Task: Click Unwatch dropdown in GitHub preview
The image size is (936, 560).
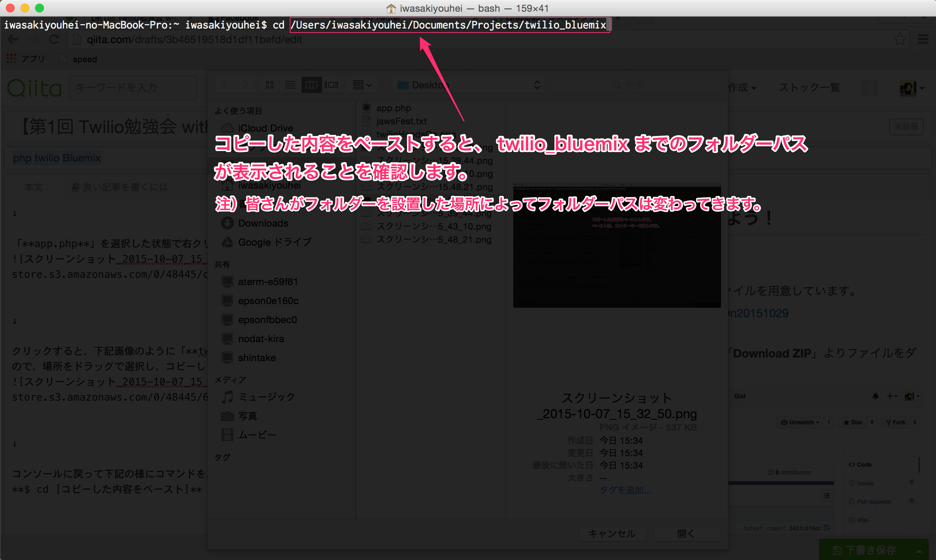Action: point(799,422)
